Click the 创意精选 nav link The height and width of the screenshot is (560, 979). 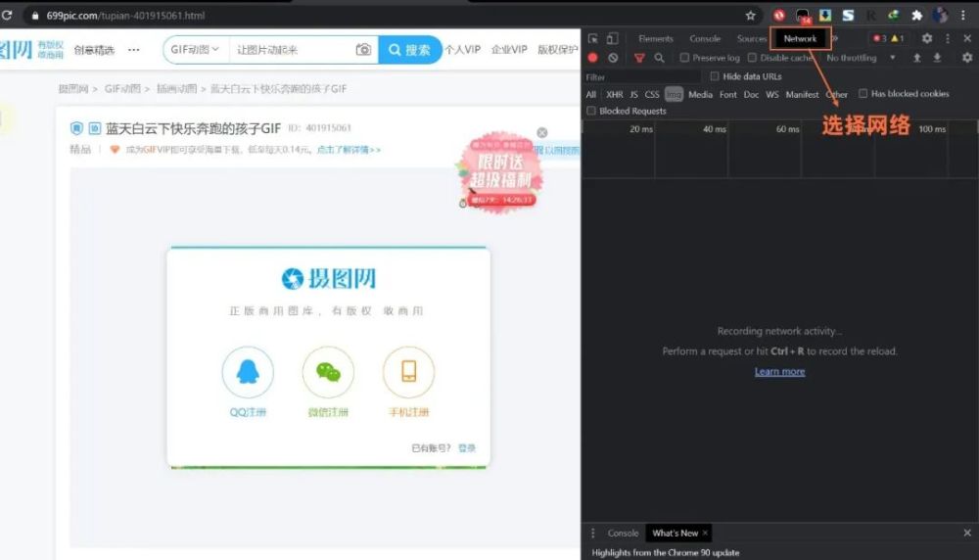tap(94, 50)
